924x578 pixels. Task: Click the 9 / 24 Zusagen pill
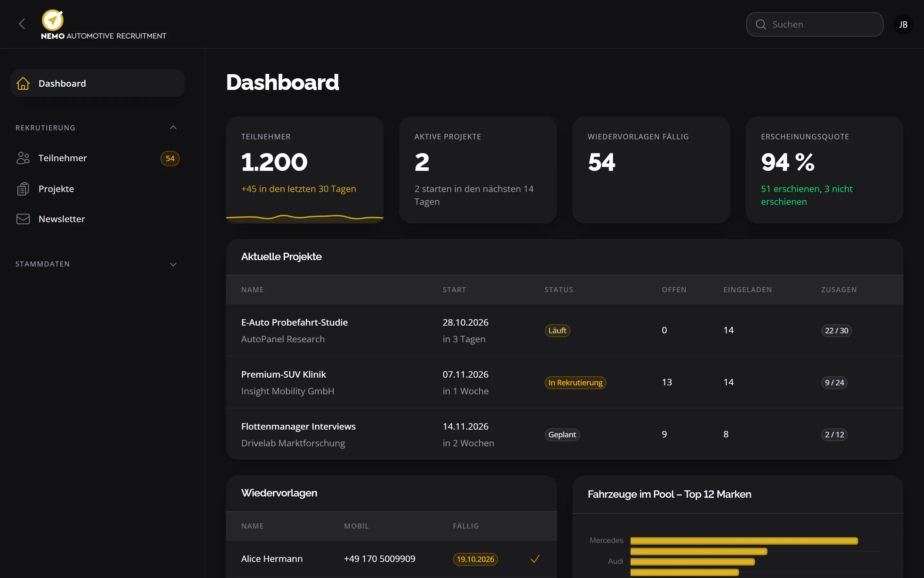point(834,383)
